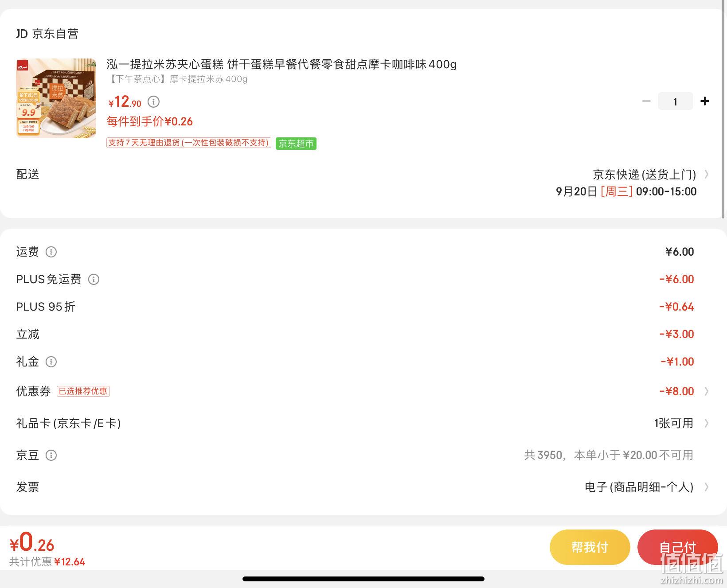
Task: Tap the info icon next to 礼金
Action: pyautogui.click(x=51, y=362)
